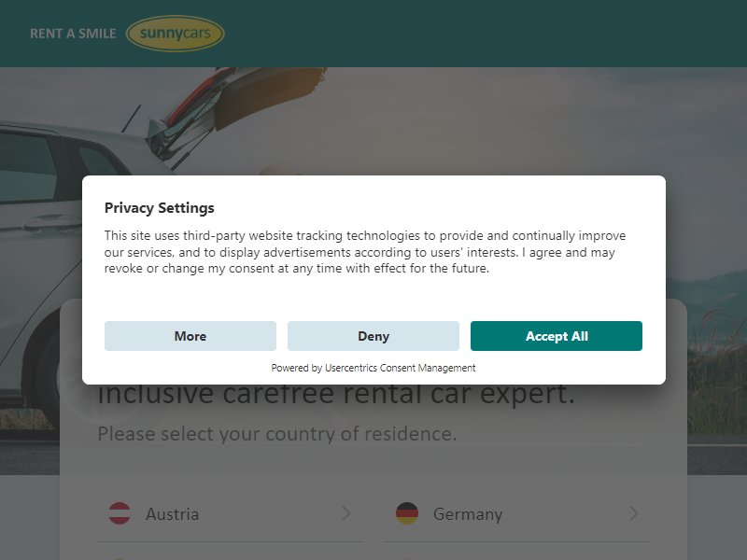Image resolution: width=747 pixels, height=560 pixels.
Task: Click the Privacy Settings dialog heading
Action: pos(159,207)
